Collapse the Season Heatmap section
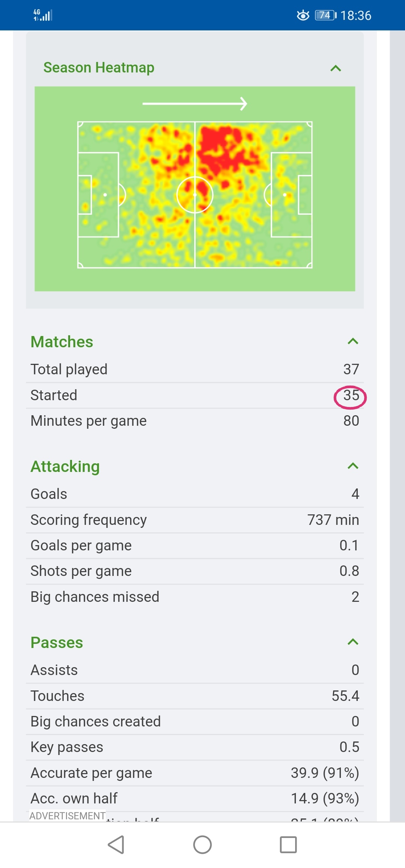Image resolution: width=405 pixels, height=868 pixels. coord(336,68)
